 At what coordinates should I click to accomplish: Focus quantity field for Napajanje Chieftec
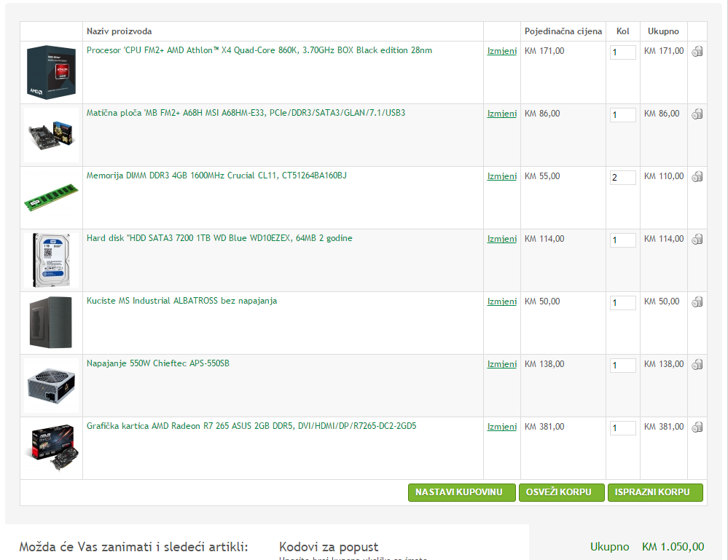[622, 365]
